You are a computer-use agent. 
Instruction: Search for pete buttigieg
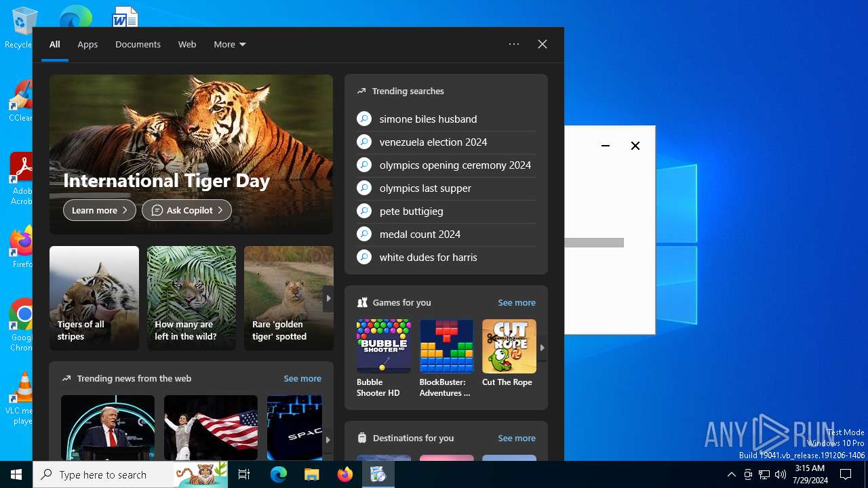pyautogui.click(x=446, y=211)
